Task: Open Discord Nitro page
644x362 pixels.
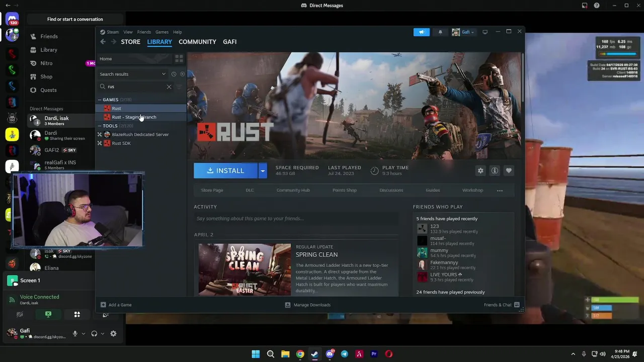Action: tap(46, 63)
